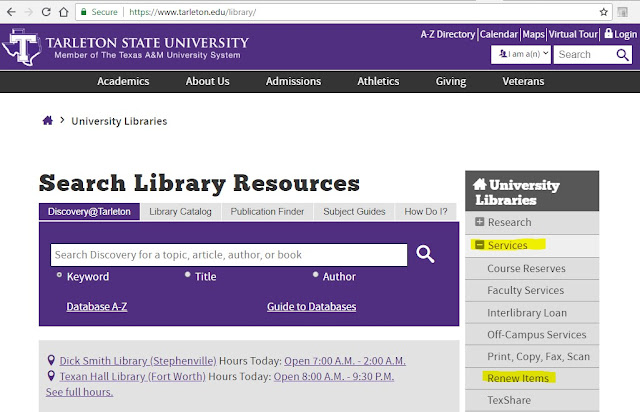Screen dimensions: 640x412
Task: Open the Calendar link
Action: click(x=499, y=34)
